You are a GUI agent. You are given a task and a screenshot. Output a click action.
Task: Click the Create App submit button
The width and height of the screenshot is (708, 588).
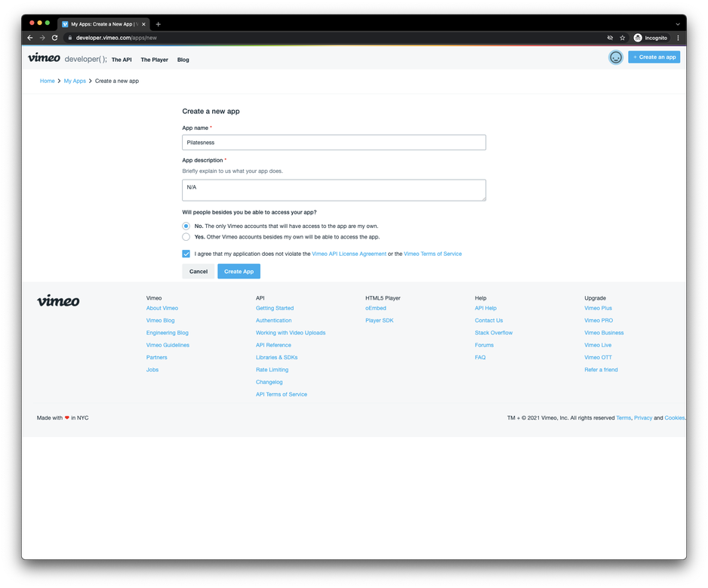[239, 272]
